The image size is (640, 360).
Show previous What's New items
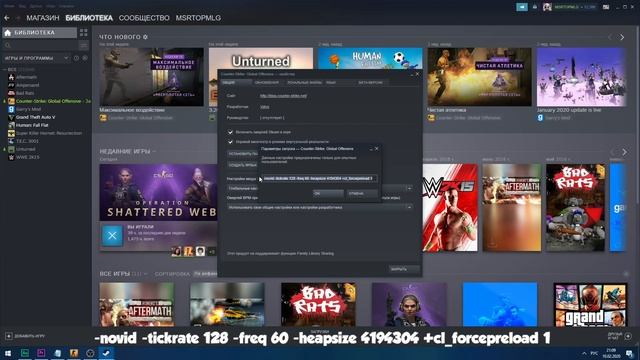coord(610,37)
